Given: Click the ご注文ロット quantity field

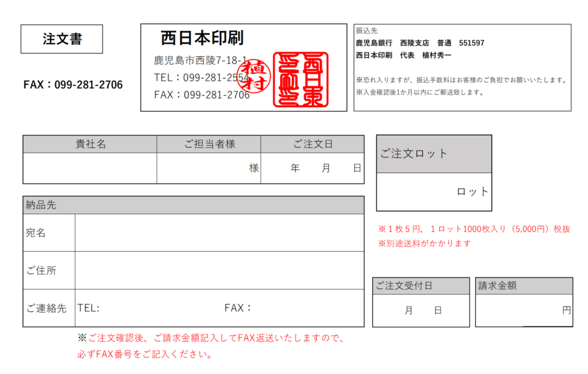Looking at the screenshot, I should [434, 192].
